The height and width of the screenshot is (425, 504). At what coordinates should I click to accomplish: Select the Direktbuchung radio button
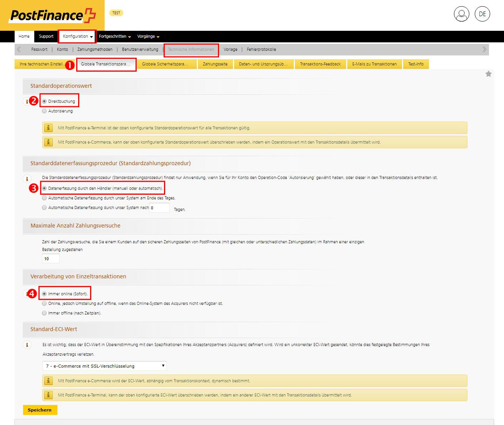pyautogui.click(x=44, y=101)
